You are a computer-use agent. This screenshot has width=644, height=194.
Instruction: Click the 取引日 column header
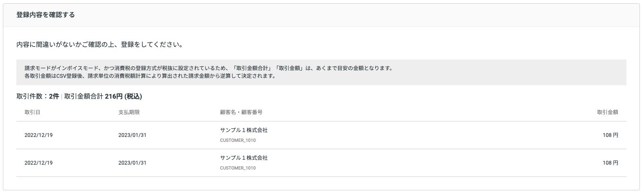coord(32,112)
